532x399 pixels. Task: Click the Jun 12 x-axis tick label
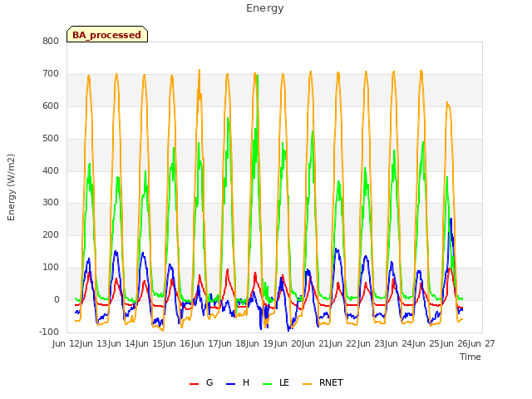coord(66,343)
